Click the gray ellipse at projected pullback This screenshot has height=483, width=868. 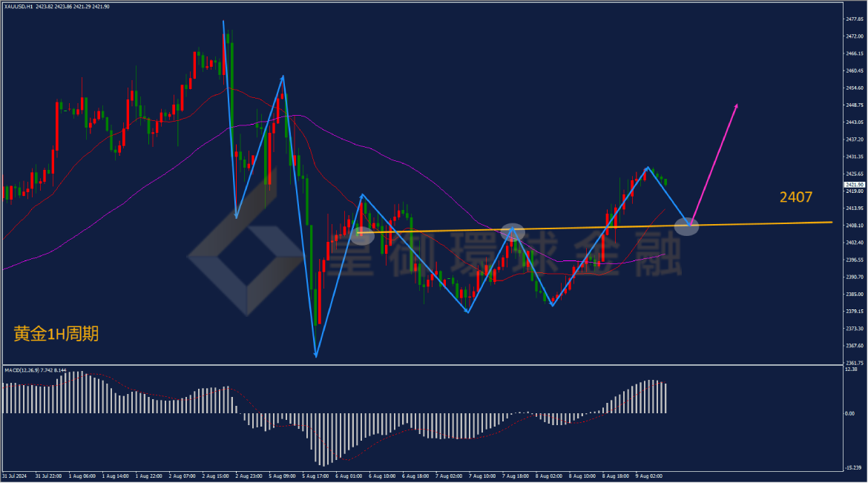(686, 226)
